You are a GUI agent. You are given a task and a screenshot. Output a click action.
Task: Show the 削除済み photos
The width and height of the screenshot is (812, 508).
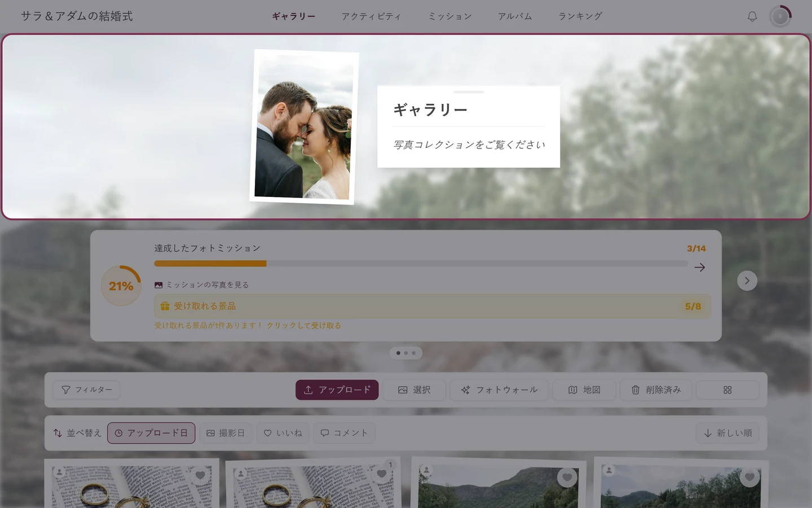tap(656, 390)
